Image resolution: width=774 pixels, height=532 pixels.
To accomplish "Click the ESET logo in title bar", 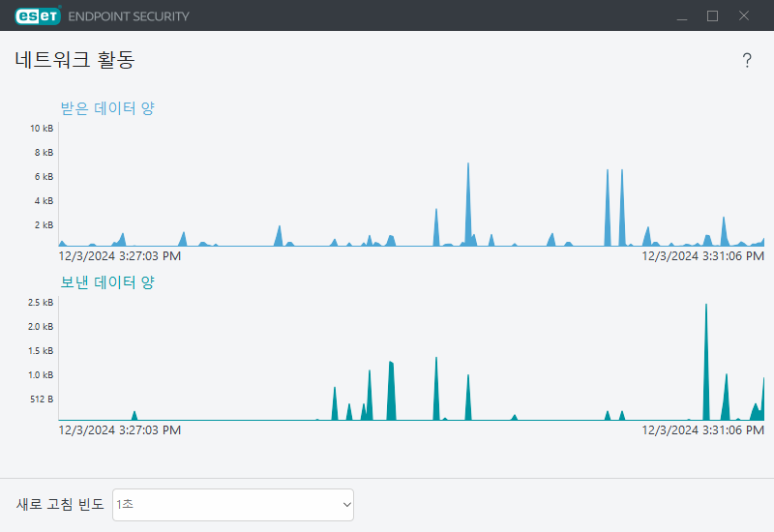I will [x=38, y=15].
